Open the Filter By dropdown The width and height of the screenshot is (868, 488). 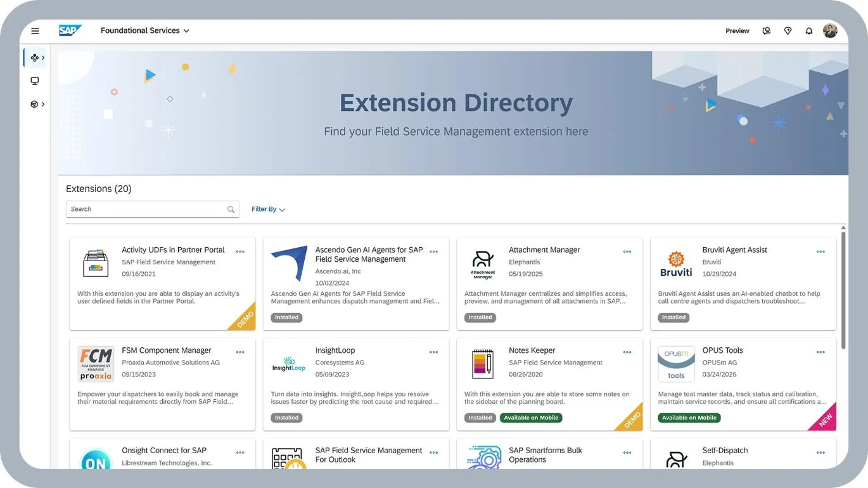[x=268, y=209]
